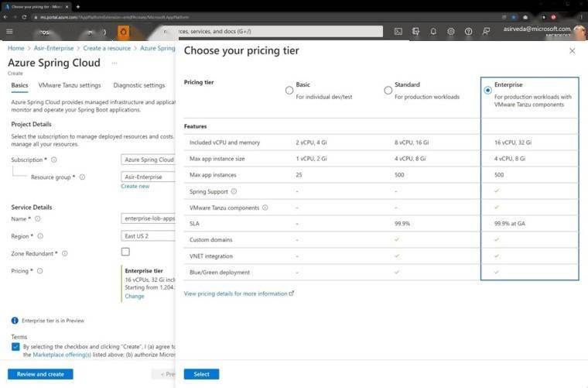The width and height of the screenshot is (588, 388).
Task: Click Create new resource group link
Action: click(135, 186)
